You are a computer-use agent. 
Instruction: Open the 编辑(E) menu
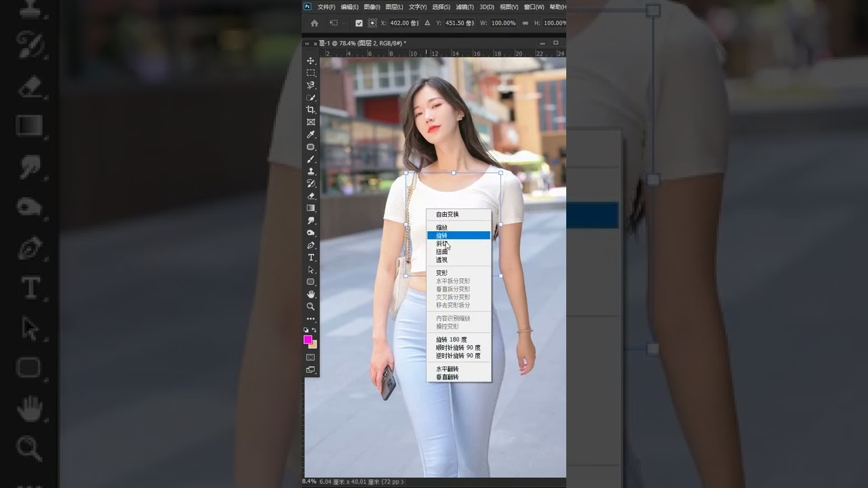tap(349, 7)
